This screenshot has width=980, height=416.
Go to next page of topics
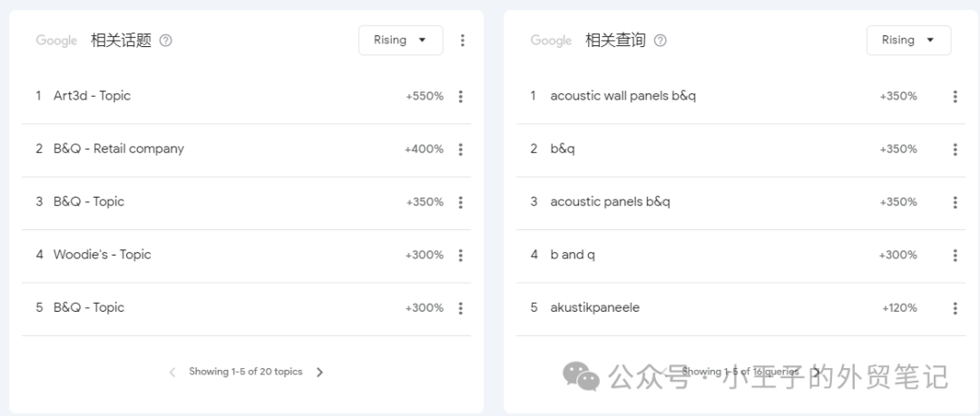pos(319,372)
